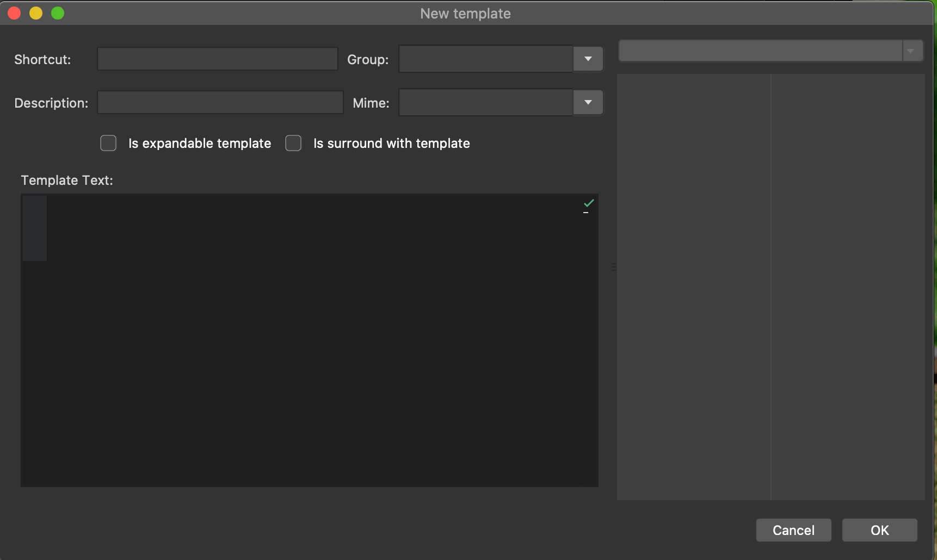Image resolution: width=937 pixels, height=560 pixels.
Task: Click the yellow minimize traffic light
Action: point(36,13)
